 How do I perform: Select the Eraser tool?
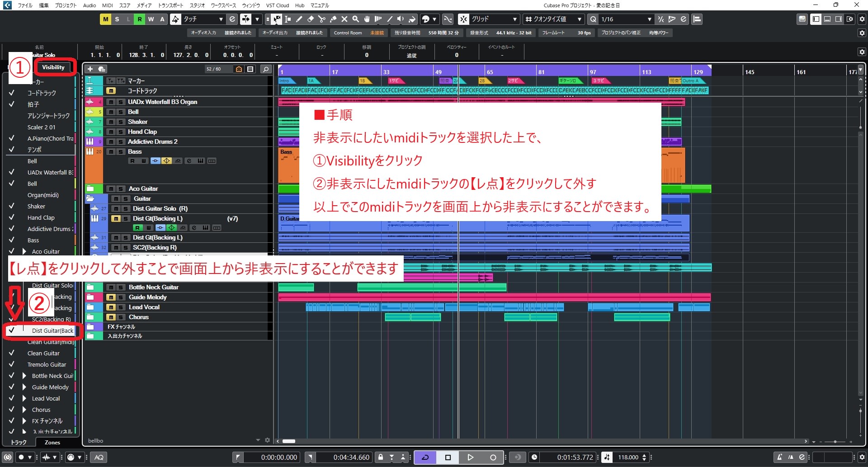pyautogui.click(x=311, y=19)
